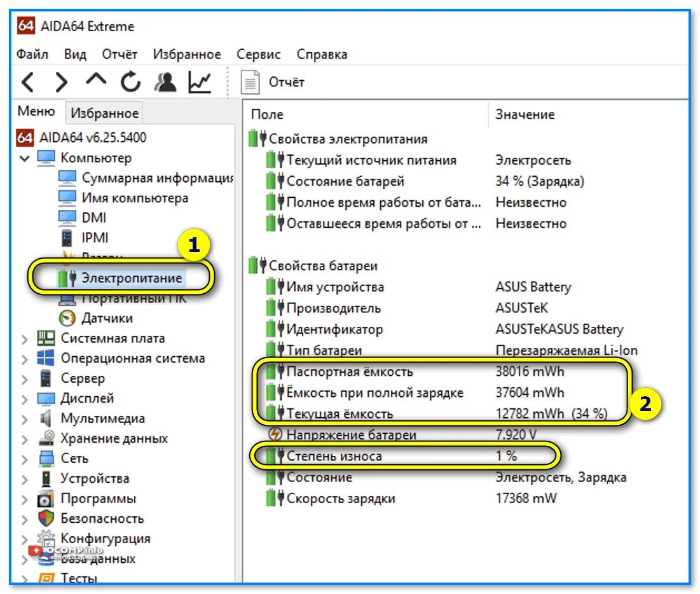Select the Состояние батарей row
Screen dimensions: 700x594
click(x=425, y=181)
